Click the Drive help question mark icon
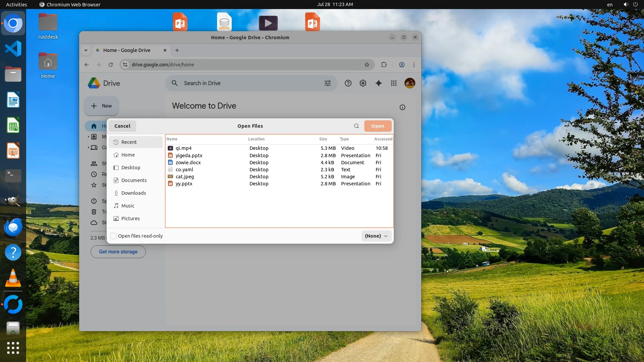This screenshot has height=362, width=644. (348, 83)
